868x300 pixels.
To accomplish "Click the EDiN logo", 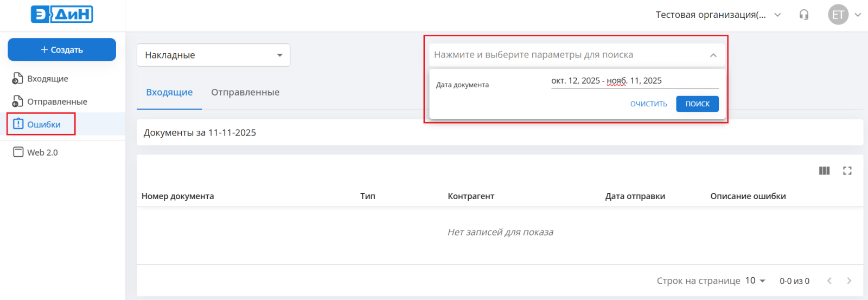I will click(62, 15).
